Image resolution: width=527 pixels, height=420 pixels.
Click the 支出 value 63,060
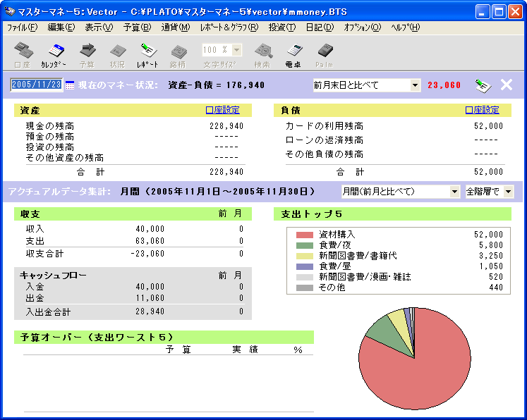(x=150, y=241)
